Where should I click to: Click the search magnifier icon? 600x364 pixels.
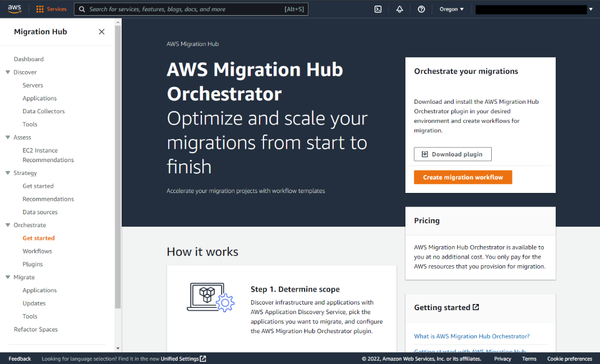pyautogui.click(x=82, y=9)
